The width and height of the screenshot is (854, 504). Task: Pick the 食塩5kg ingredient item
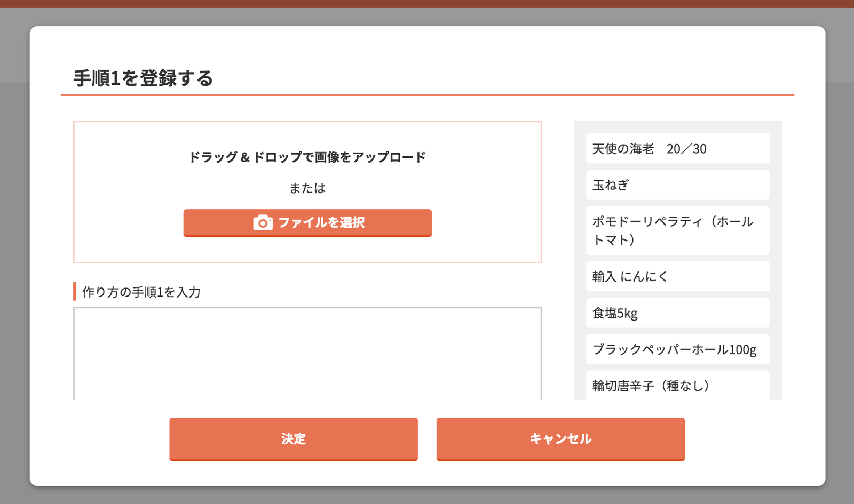click(677, 313)
